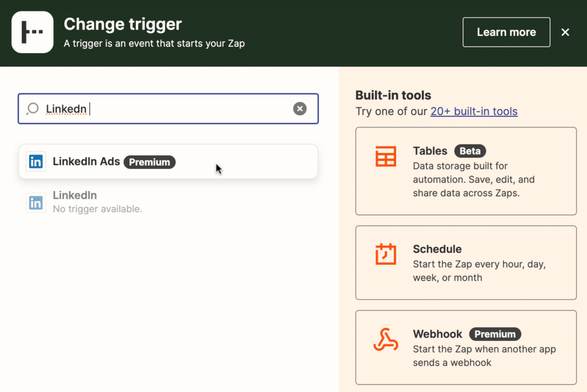Click the Premium badge beside Webhook
Image resolution: width=587 pixels, height=392 pixels.
pos(495,334)
